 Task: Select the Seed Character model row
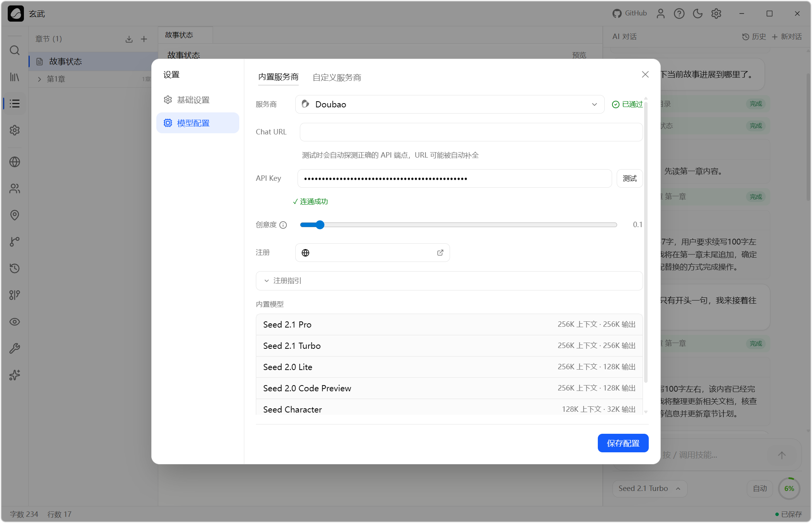(x=449, y=408)
